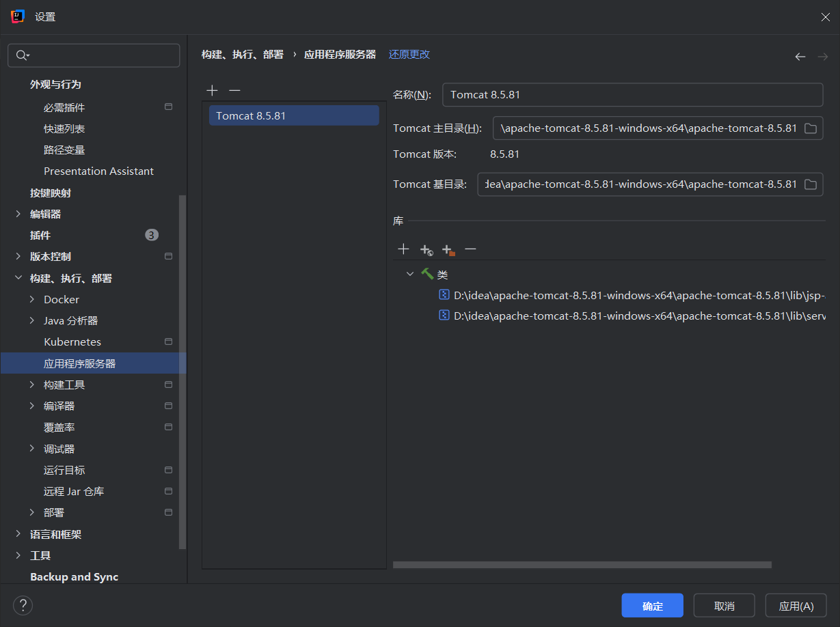Click the 还原更改 link
The height and width of the screenshot is (627, 840).
[409, 55]
